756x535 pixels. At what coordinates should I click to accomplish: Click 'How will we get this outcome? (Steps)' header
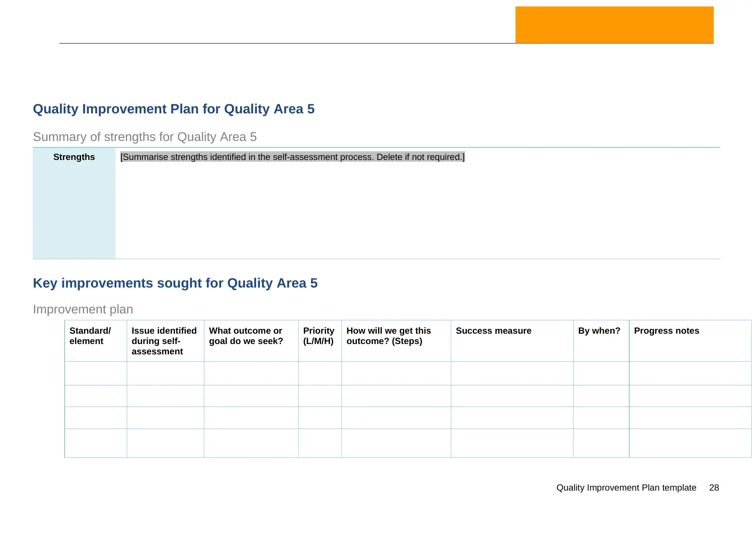coord(396,341)
